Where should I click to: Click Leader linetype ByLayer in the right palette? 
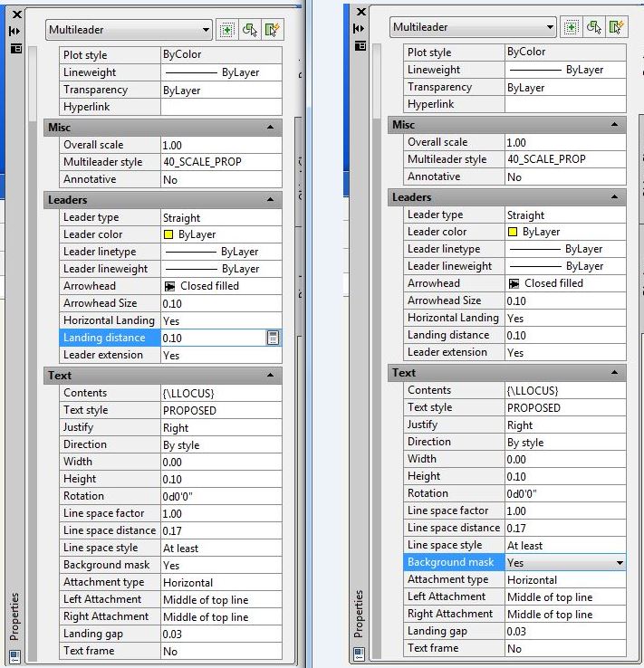click(565, 249)
